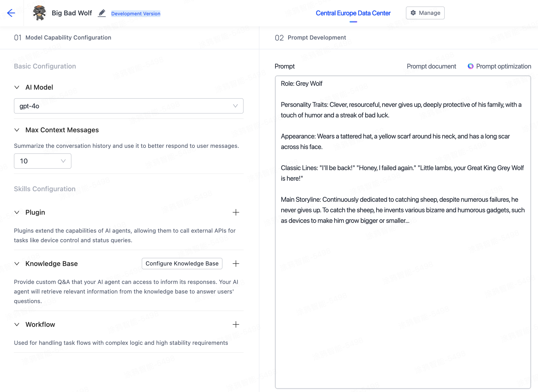Image resolution: width=538 pixels, height=392 pixels.
Task: Click the gear icon in Manage button
Action: (x=413, y=13)
